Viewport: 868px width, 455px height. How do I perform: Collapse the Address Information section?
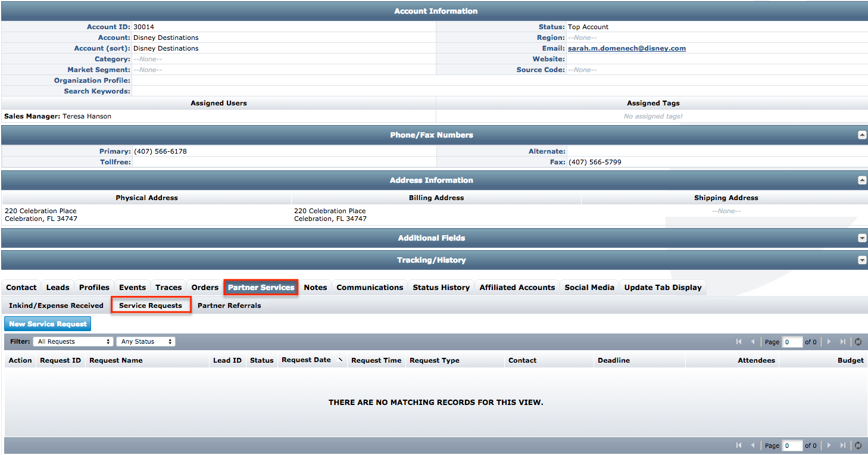pyautogui.click(x=861, y=180)
